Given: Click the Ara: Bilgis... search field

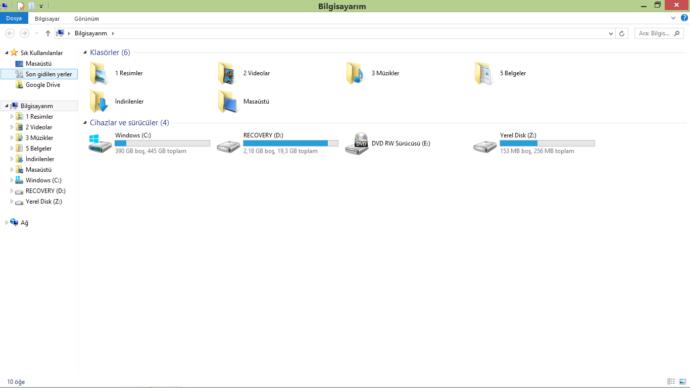Looking at the screenshot, I should click(659, 33).
